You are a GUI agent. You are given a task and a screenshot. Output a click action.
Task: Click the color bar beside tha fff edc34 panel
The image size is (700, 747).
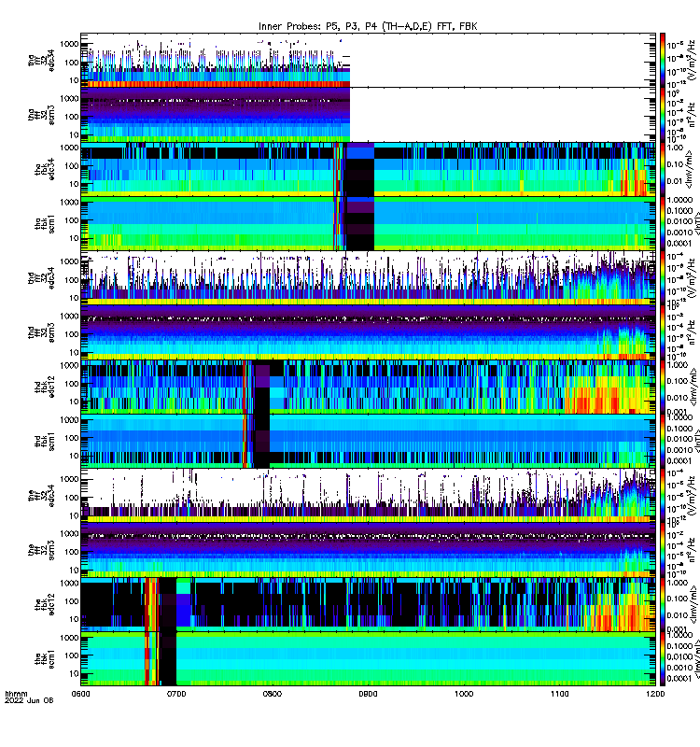[663, 60]
